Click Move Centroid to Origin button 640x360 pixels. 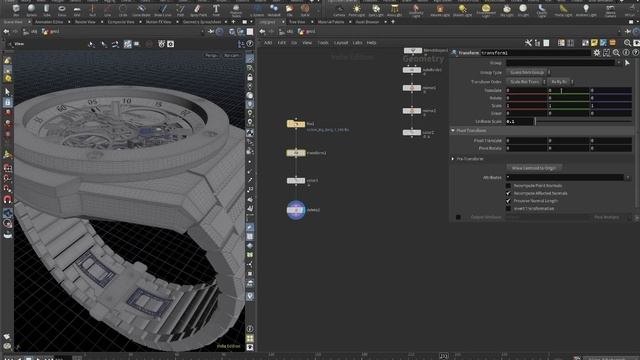(x=534, y=168)
